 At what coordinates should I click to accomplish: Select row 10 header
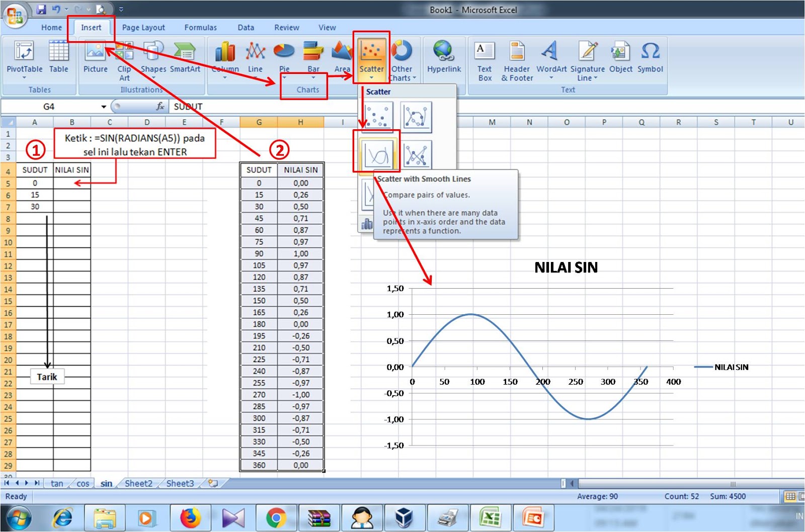point(8,242)
